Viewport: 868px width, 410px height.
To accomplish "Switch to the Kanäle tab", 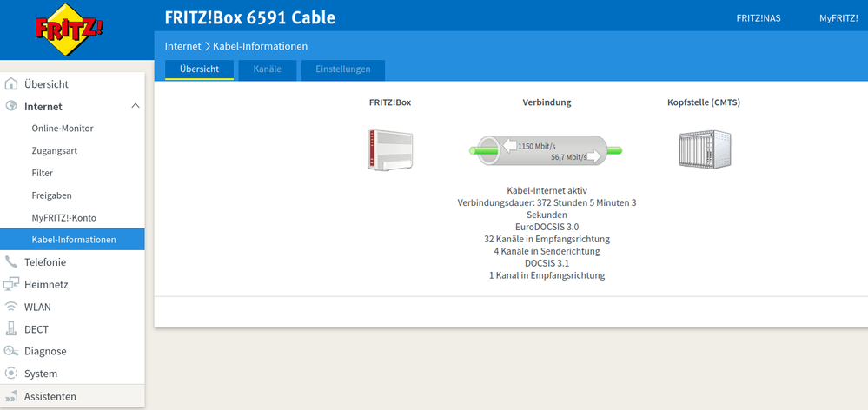I will [x=267, y=69].
